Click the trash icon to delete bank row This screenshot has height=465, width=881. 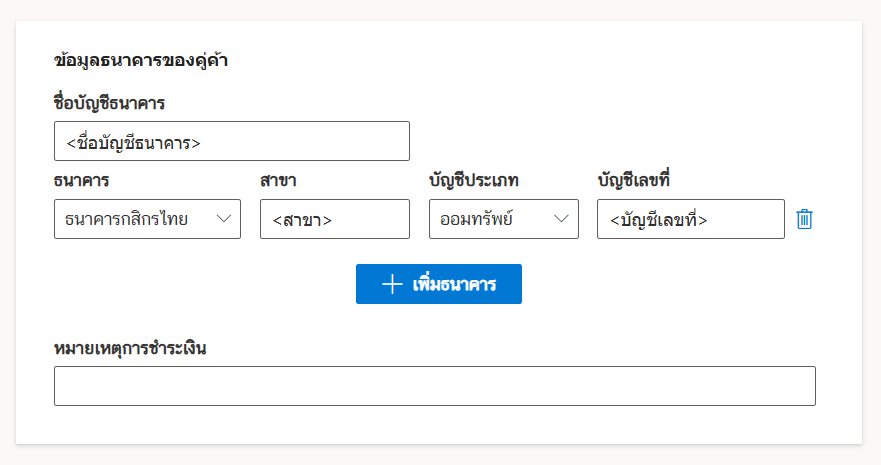805,219
